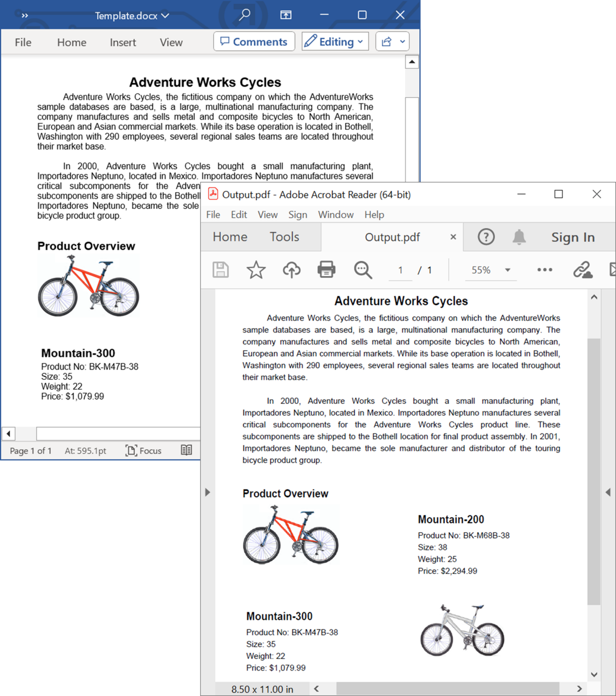The image size is (616, 696).
Task: Open the Sign menu in Acrobat
Action: 298,214
